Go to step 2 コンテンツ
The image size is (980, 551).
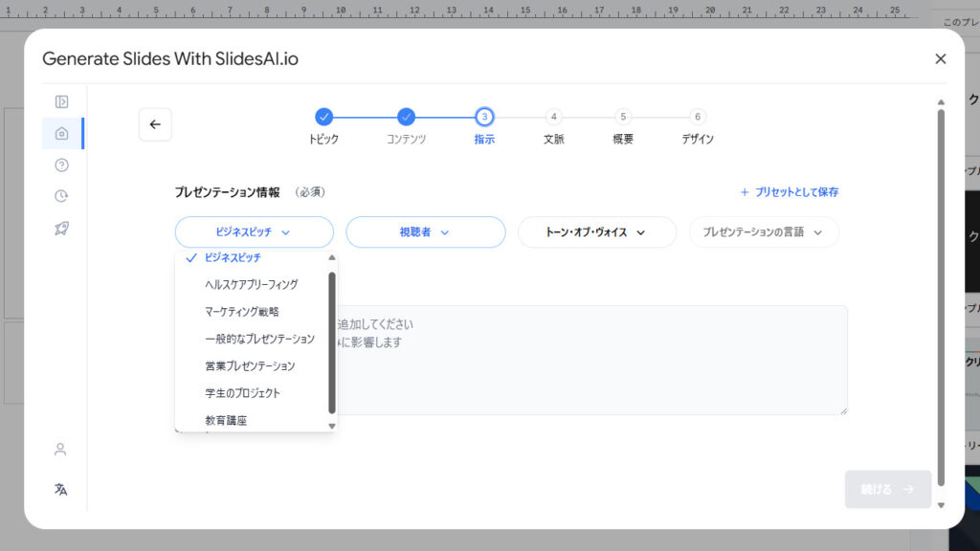406,125
